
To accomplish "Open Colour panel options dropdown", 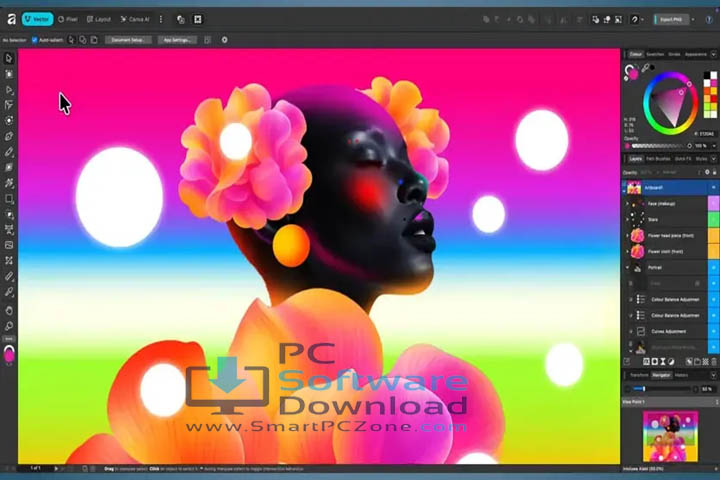I will (x=714, y=54).
